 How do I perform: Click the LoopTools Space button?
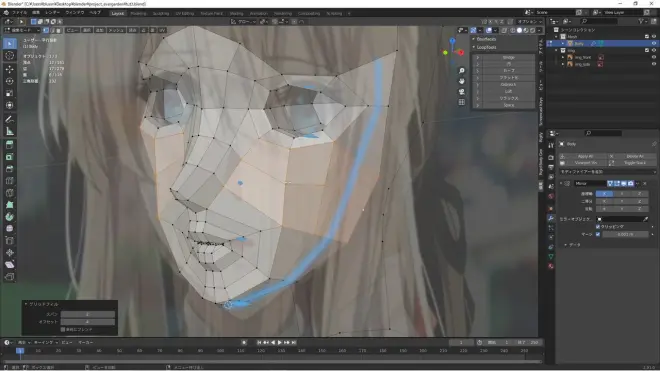(x=508, y=105)
